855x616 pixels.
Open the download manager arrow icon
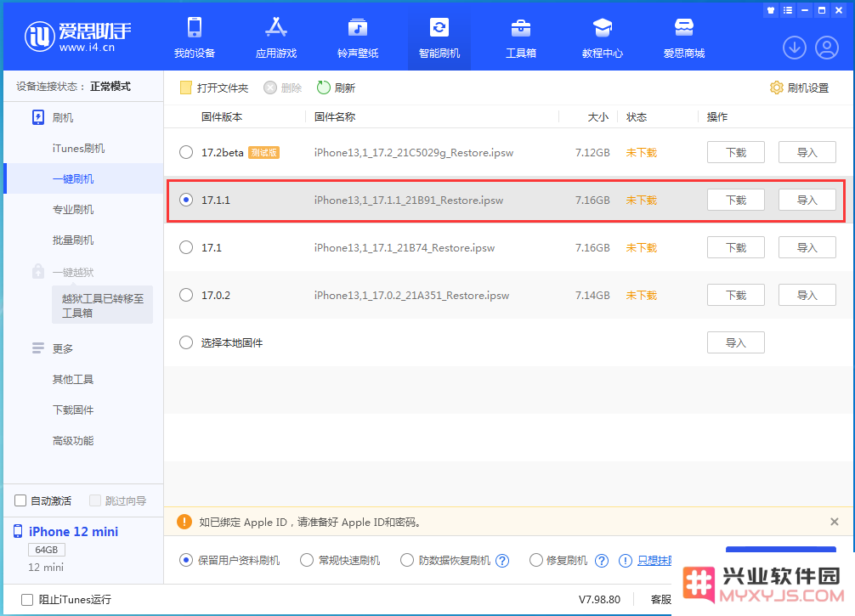pyautogui.click(x=795, y=48)
